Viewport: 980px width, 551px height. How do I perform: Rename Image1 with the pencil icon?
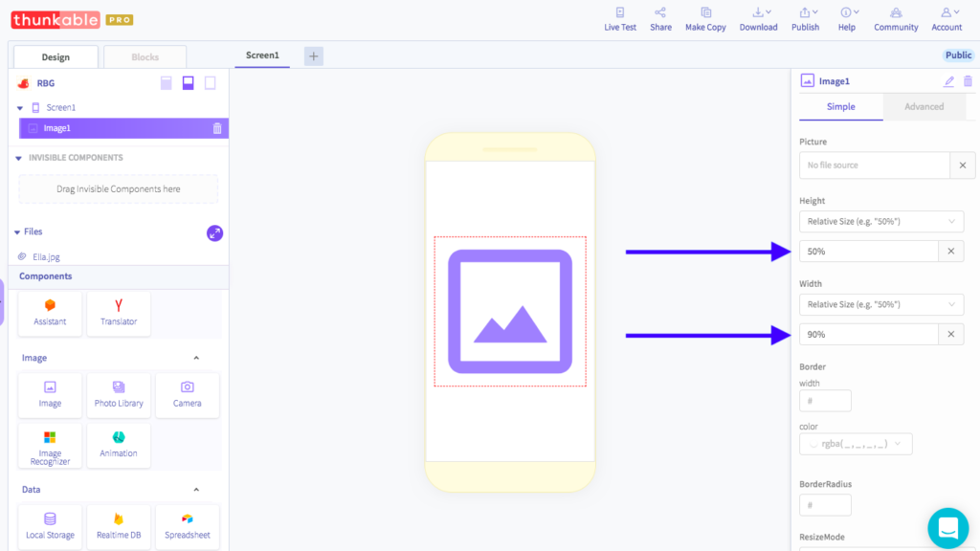(948, 81)
